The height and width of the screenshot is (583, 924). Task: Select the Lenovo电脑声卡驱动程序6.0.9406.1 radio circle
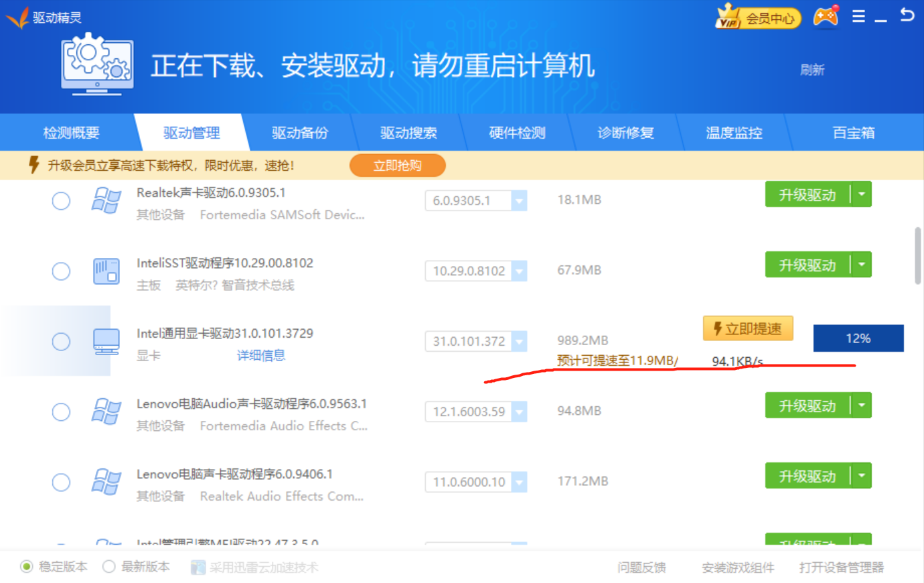click(61, 482)
